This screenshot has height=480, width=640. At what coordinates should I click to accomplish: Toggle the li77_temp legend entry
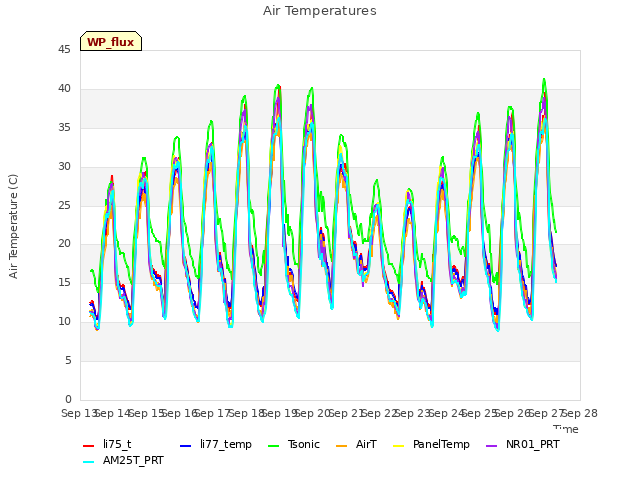(x=216, y=444)
